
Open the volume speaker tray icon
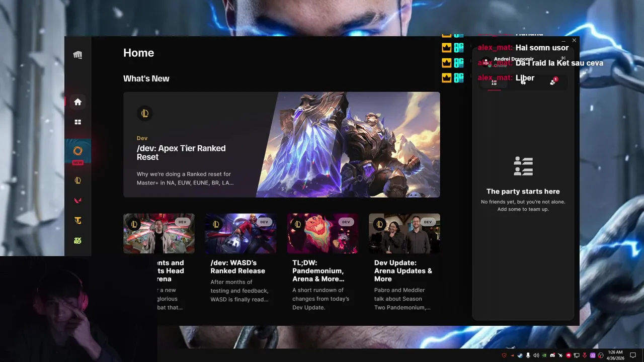[x=536, y=355]
